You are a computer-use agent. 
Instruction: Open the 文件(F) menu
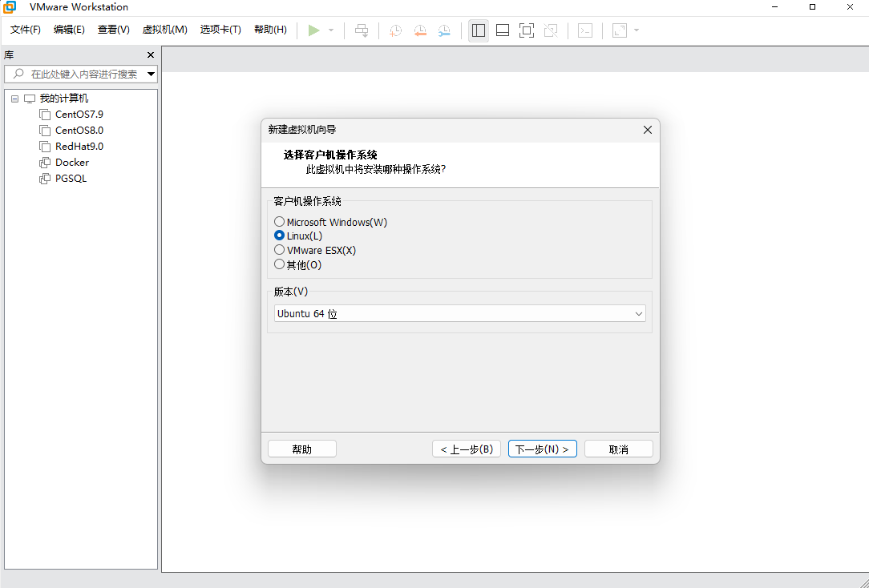pyautogui.click(x=26, y=30)
